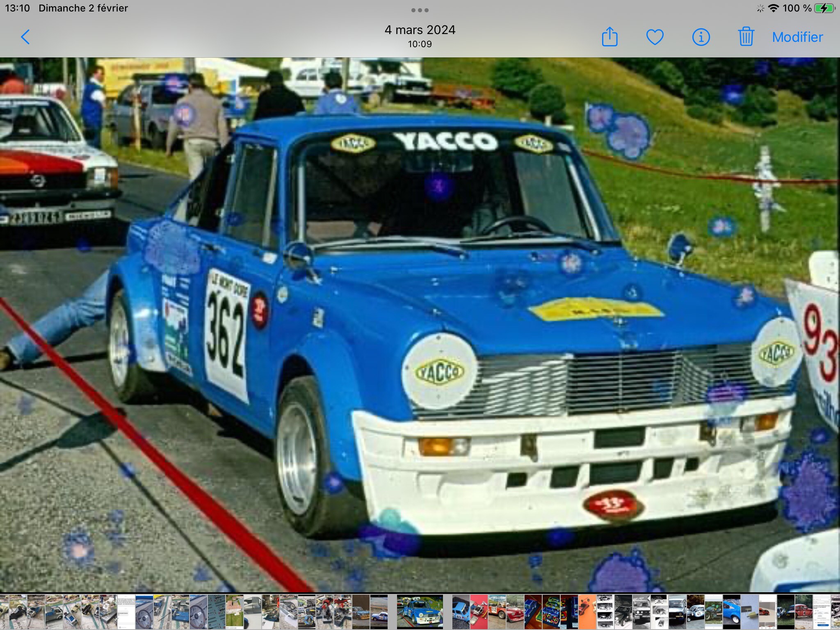Open the text message screenshot thumbnail
Screen dimensions: 840x630
tap(126, 612)
